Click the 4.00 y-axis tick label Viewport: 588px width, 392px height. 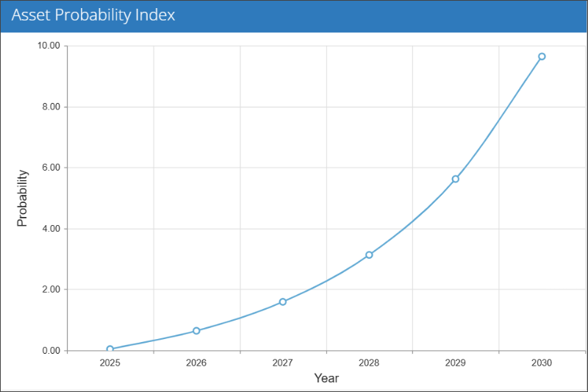click(50, 229)
